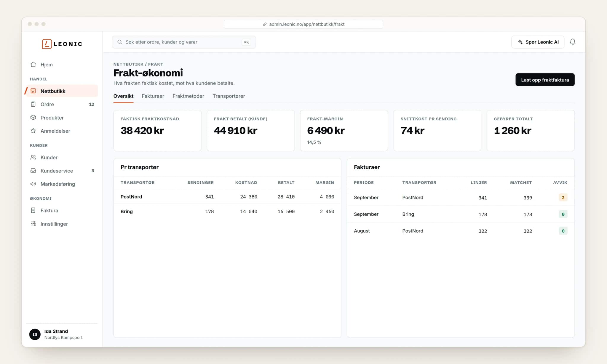607x364 pixels.
Task: Click the NETTBUTIKK / FRAKT breadcrumb
Action: point(138,64)
